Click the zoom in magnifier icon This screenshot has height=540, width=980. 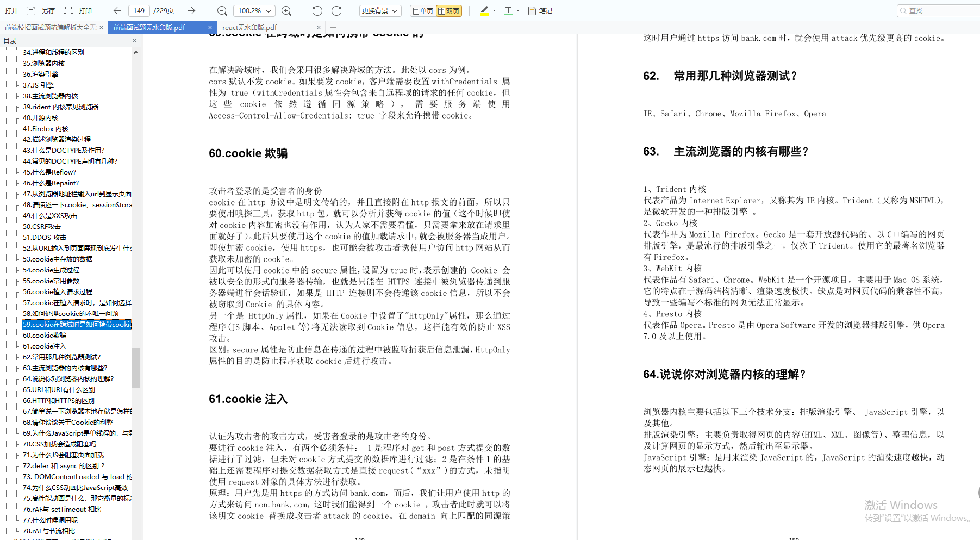pyautogui.click(x=286, y=11)
